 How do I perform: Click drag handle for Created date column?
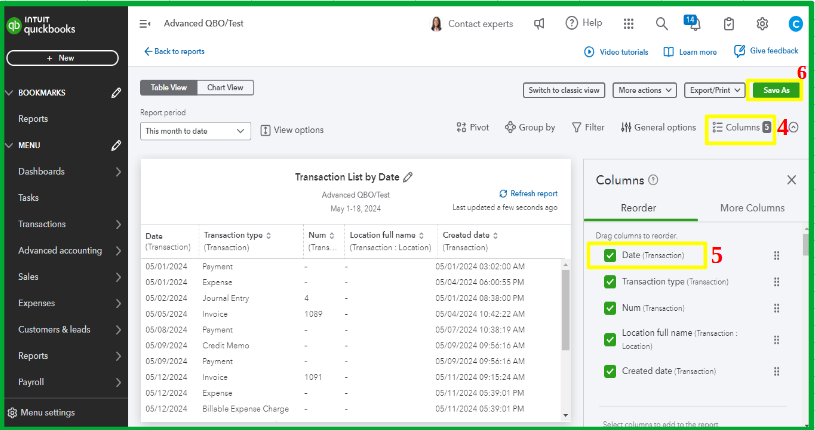pyautogui.click(x=776, y=371)
